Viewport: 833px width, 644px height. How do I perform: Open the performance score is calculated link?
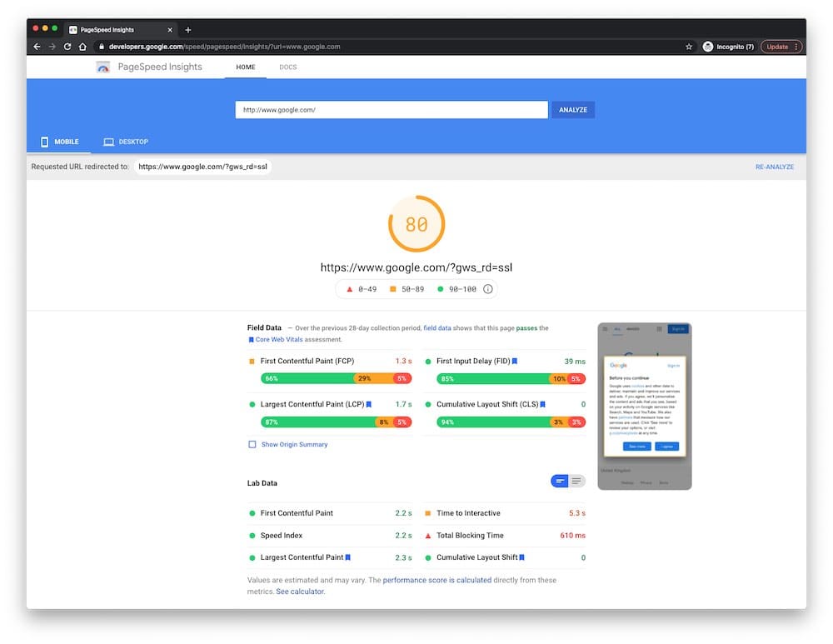436,580
